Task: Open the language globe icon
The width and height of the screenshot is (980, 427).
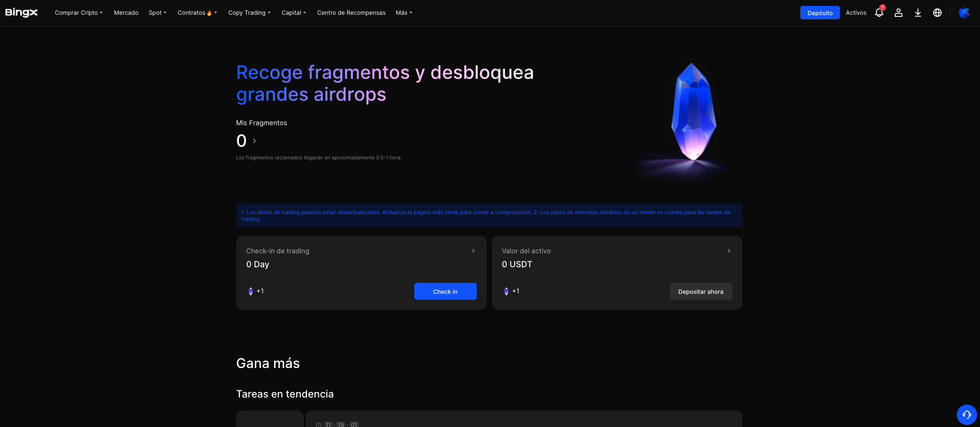Action: pos(937,13)
